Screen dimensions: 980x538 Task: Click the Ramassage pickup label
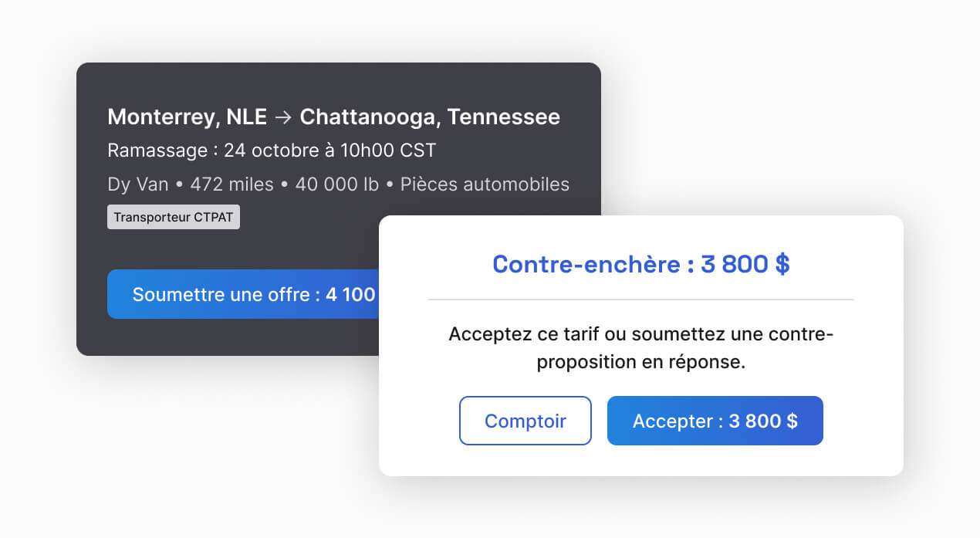pyautogui.click(x=157, y=150)
